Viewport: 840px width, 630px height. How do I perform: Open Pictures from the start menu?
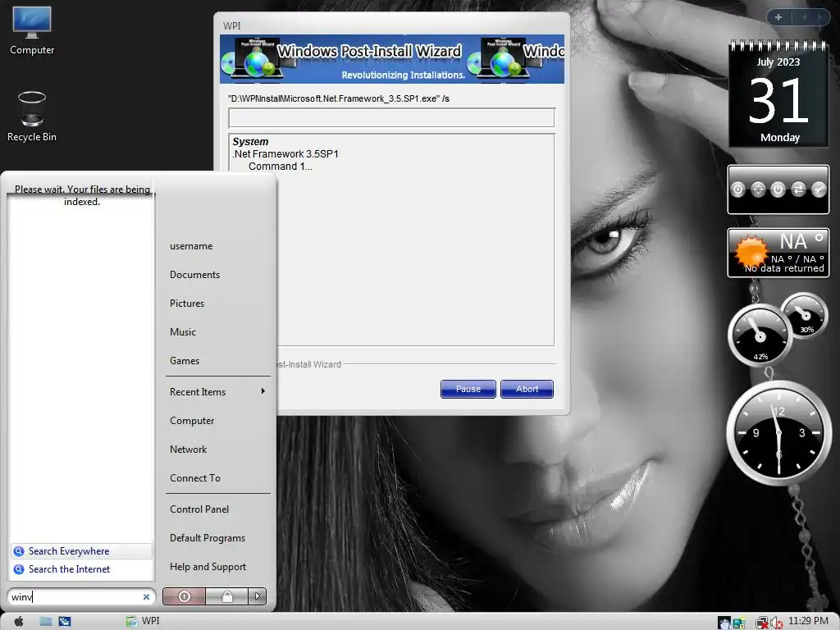click(187, 304)
